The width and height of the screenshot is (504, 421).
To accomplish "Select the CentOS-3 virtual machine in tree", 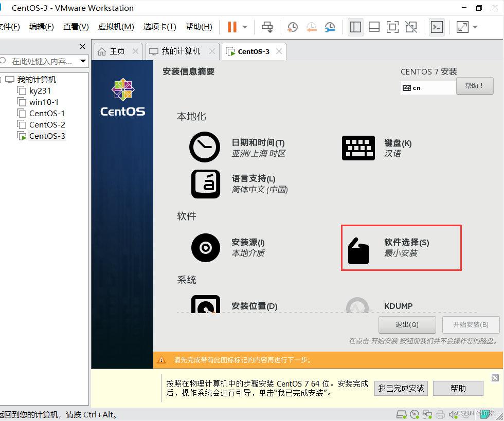I will click(47, 136).
